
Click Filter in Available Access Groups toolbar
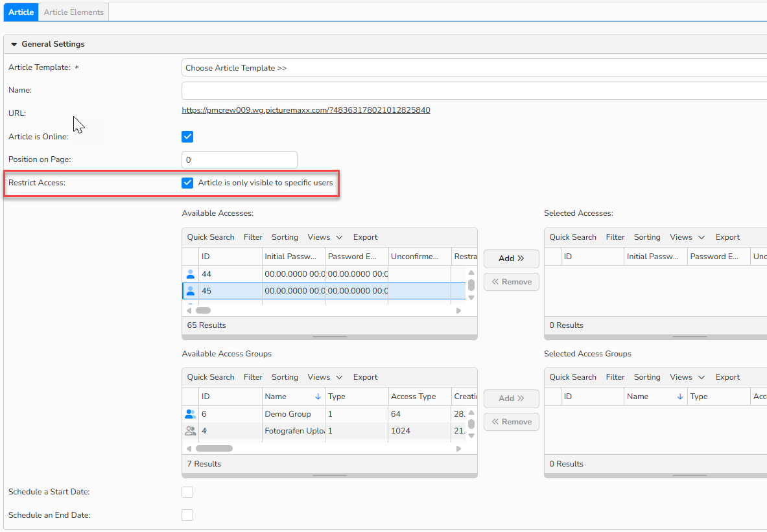pyautogui.click(x=253, y=377)
